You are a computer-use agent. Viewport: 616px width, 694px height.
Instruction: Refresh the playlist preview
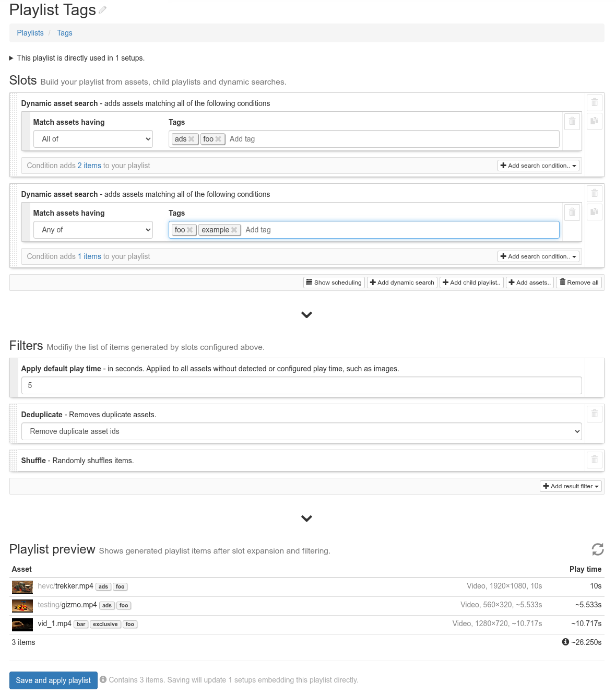[597, 549]
